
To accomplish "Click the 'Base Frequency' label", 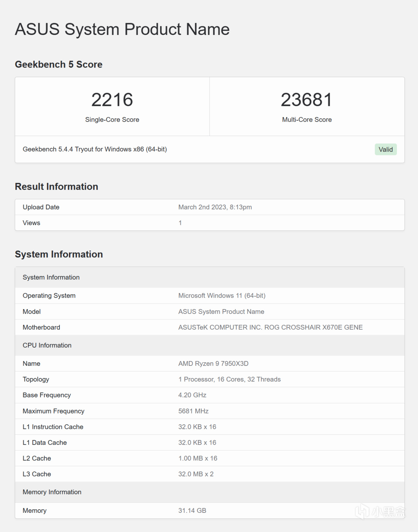I will pos(47,395).
